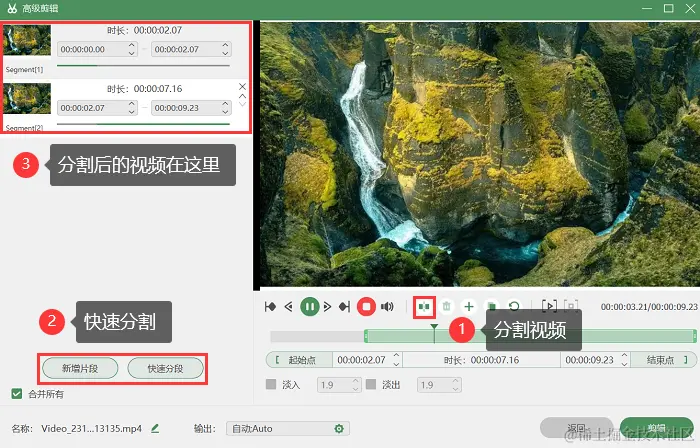Step back one frame
700x448 pixels.
point(288,307)
